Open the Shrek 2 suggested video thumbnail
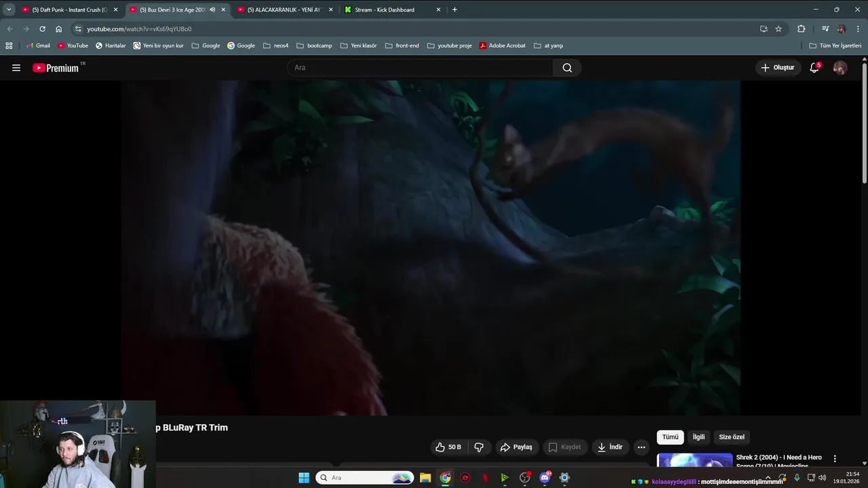Screen dimensions: 868x488 pos(694,460)
